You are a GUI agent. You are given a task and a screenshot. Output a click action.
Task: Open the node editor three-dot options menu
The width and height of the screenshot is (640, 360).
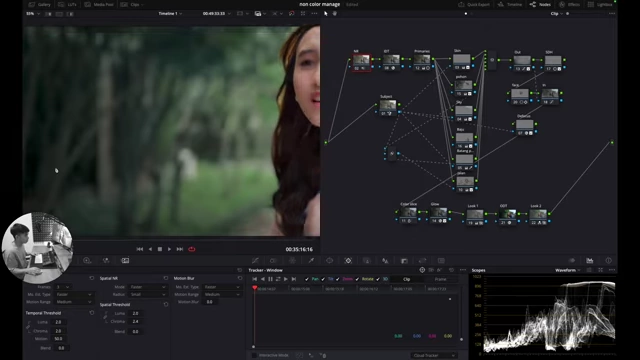click(x=611, y=13)
